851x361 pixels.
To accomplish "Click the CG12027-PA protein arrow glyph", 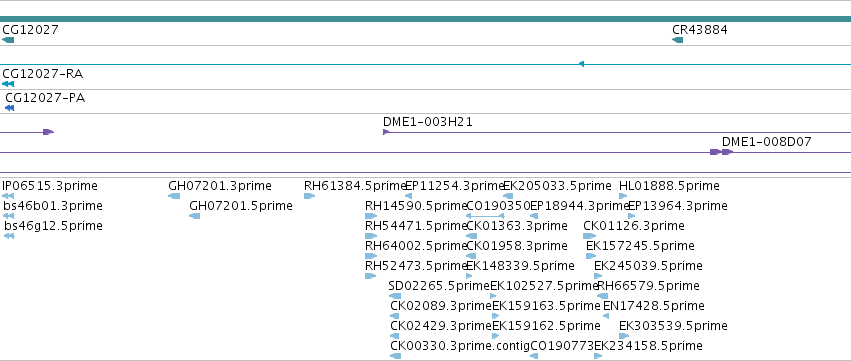I will (10, 108).
